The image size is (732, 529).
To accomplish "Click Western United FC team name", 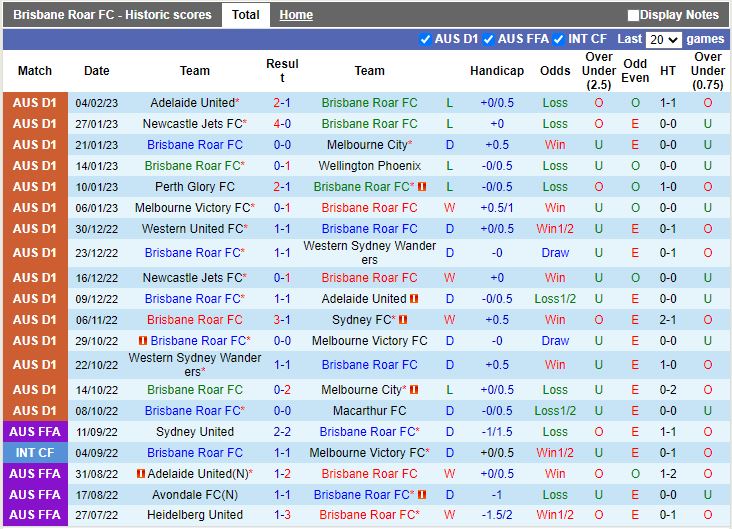I will pyautogui.click(x=192, y=229).
